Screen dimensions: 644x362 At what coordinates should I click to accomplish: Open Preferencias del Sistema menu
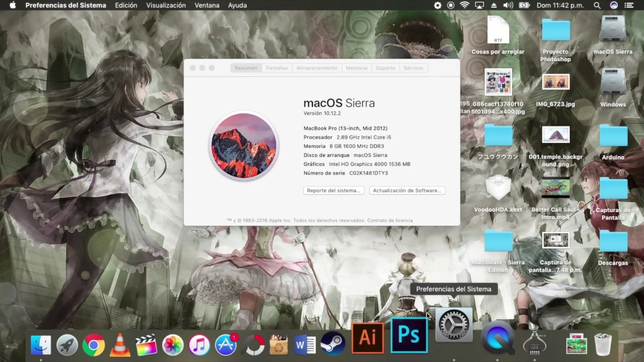[x=66, y=5]
